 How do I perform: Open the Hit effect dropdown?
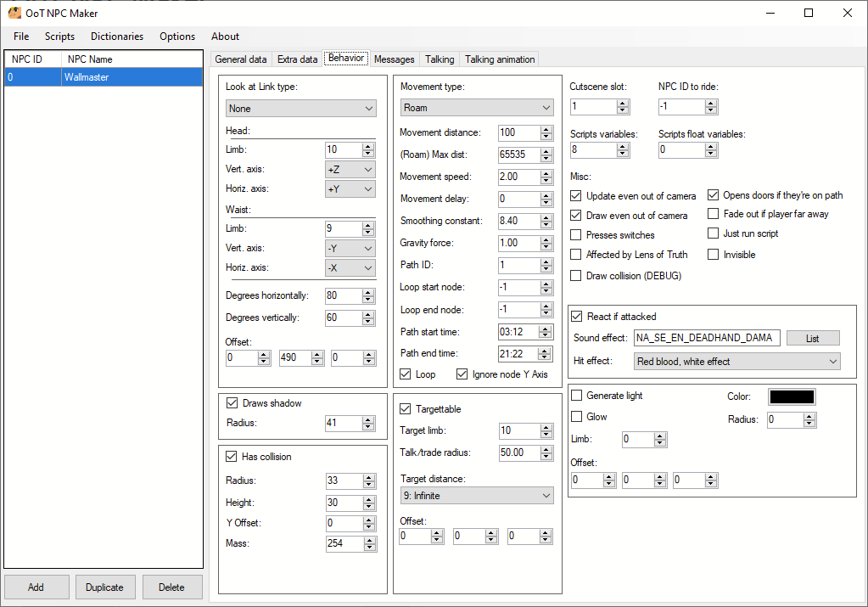tap(736, 362)
